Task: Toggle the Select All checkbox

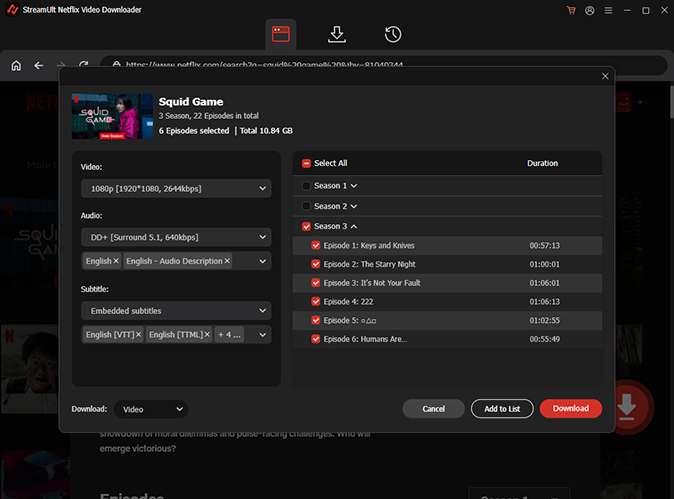Action: (306, 163)
